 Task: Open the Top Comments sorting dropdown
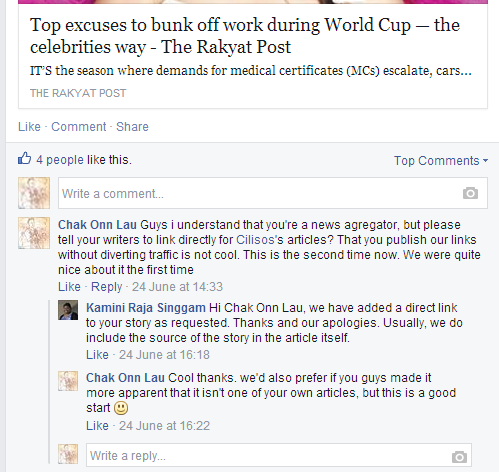pyautogui.click(x=441, y=161)
